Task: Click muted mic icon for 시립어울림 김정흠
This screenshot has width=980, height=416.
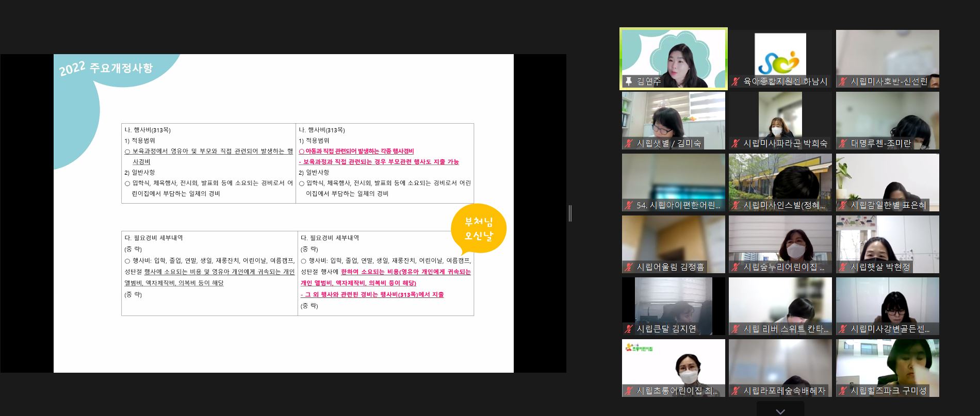Action: point(628,267)
